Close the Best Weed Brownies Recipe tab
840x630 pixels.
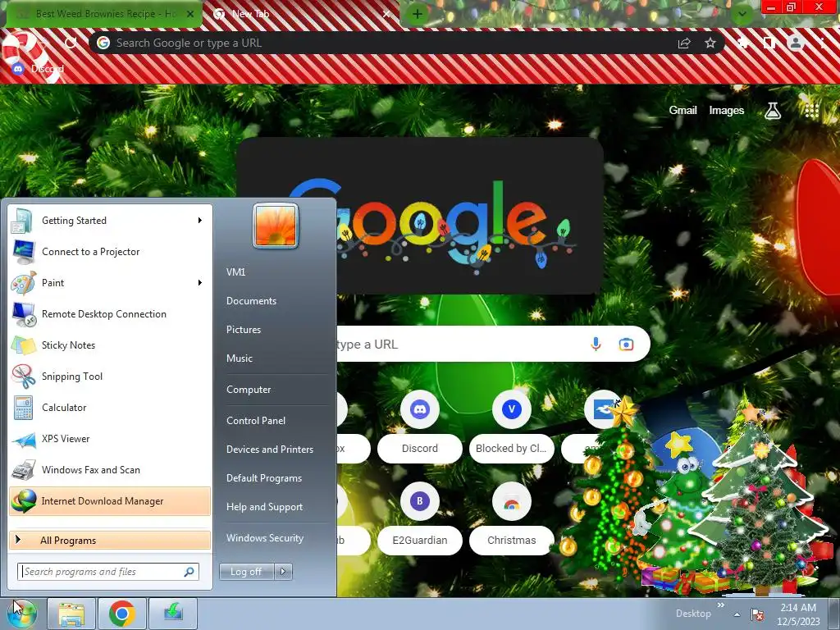(x=189, y=14)
